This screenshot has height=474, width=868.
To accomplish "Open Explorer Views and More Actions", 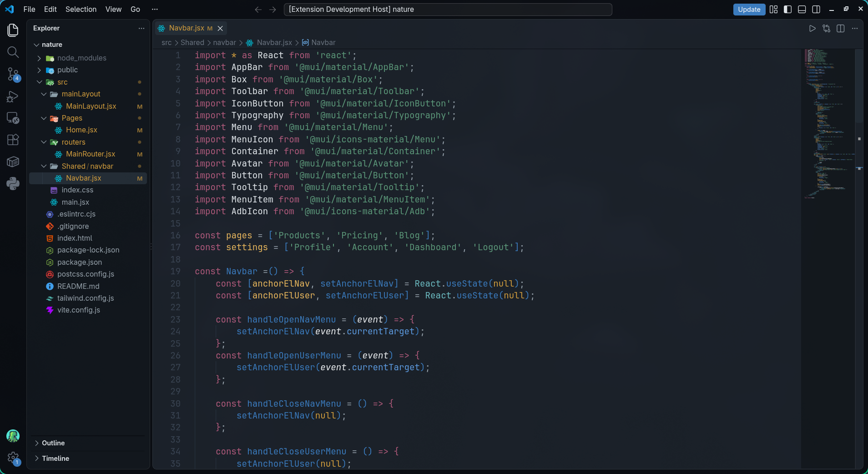I will click(x=141, y=28).
